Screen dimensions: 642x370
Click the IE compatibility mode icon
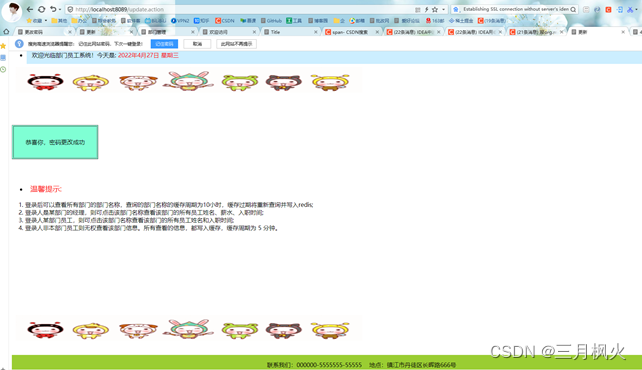(x=597, y=9)
